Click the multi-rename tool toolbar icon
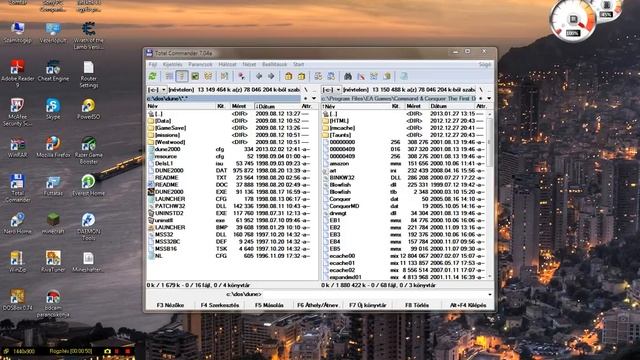The height and width of the screenshot is (360, 640). click(x=361, y=76)
